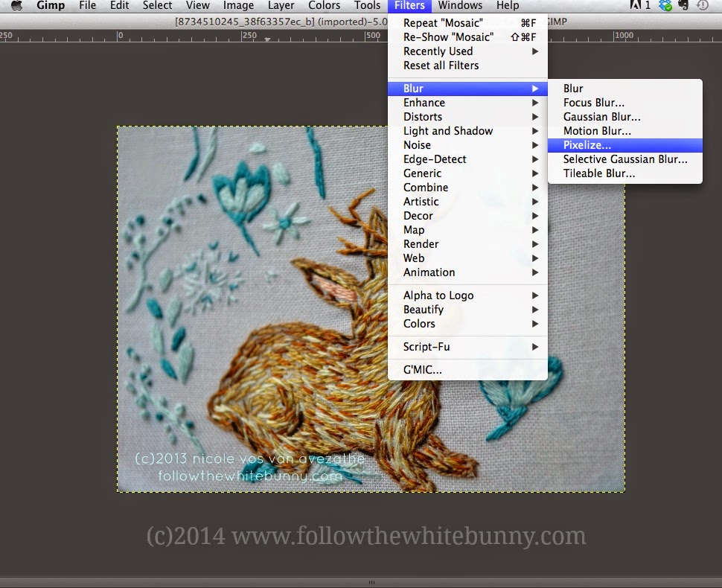722x588 pixels.
Task: Expand the Enhance submenu
Action: 468,103
